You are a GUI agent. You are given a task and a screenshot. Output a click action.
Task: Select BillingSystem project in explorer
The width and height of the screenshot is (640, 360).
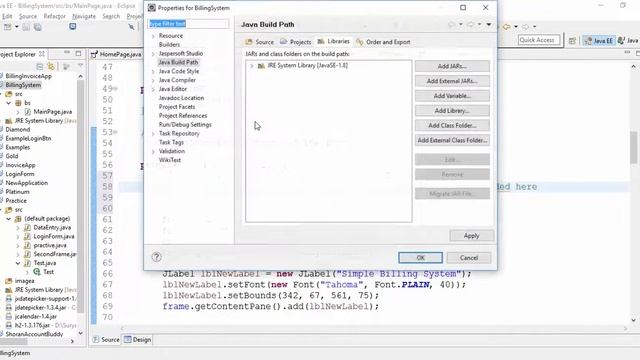23,85
